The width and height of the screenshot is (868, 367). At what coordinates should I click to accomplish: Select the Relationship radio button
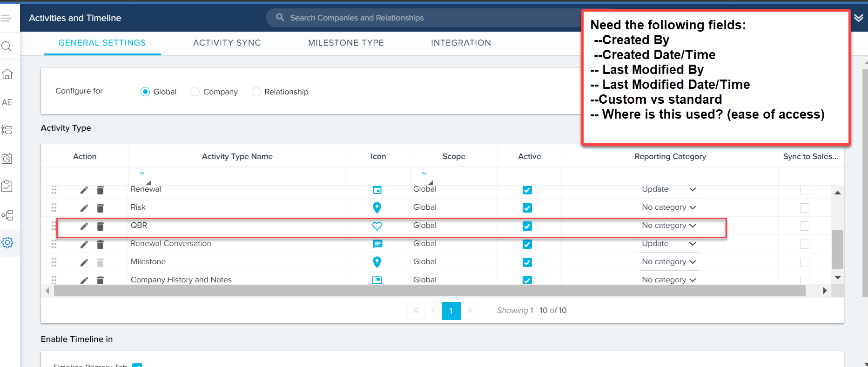256,92
